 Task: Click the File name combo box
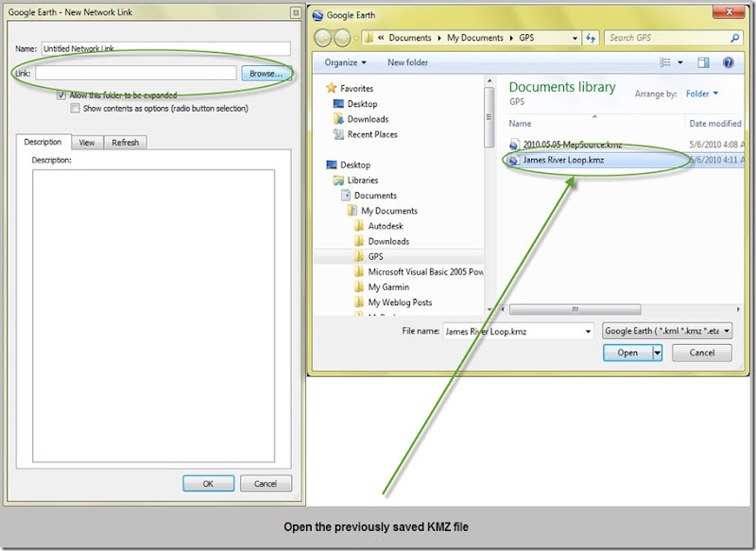[518, 331]
